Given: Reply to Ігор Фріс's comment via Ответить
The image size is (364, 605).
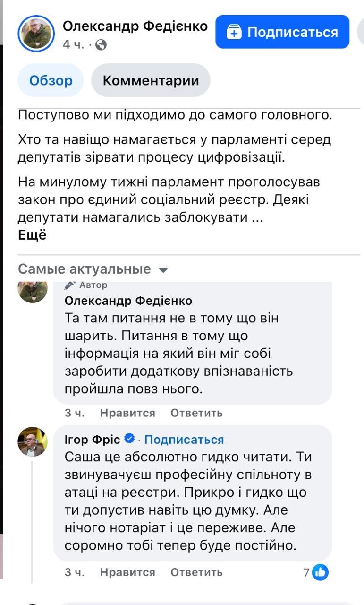Looking at the screenshot, I should pos(195,572).
